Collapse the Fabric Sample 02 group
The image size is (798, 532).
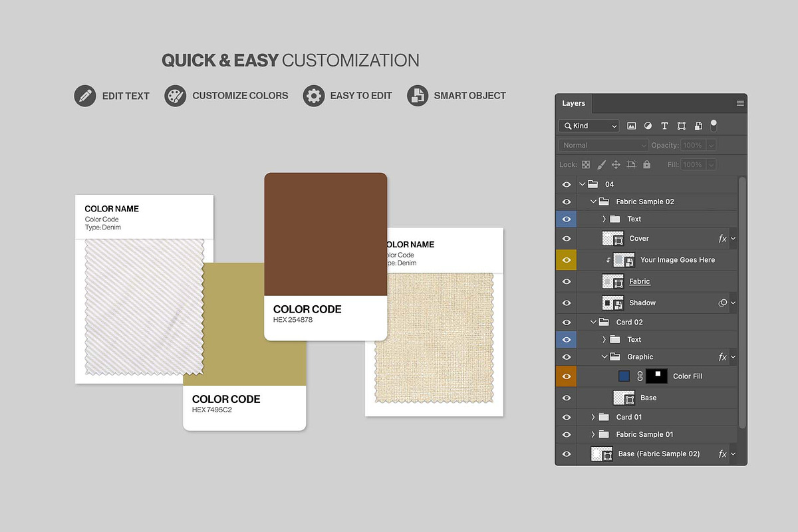point(593,201)
